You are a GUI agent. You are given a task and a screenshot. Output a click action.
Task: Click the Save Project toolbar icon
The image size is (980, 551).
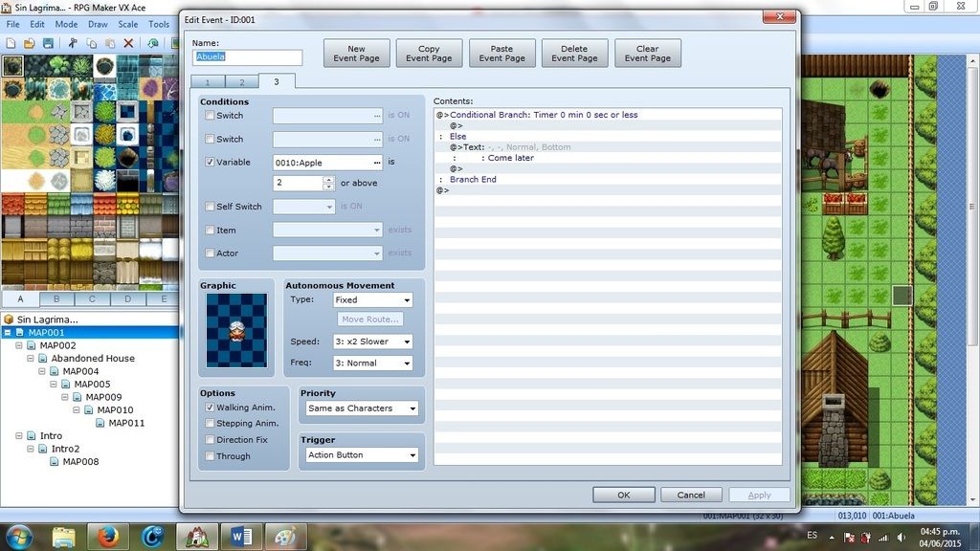pos(46,42)
